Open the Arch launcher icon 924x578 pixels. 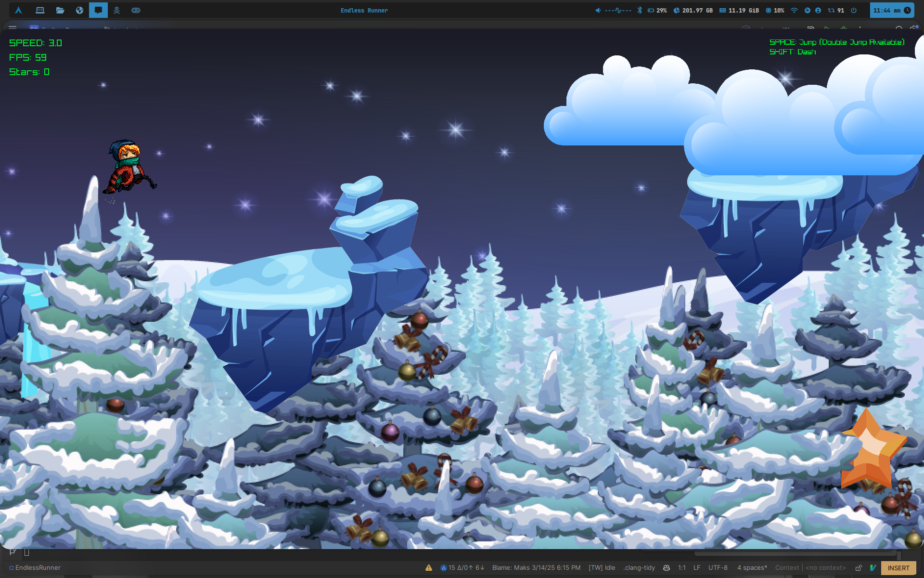(x=18, y=10)
